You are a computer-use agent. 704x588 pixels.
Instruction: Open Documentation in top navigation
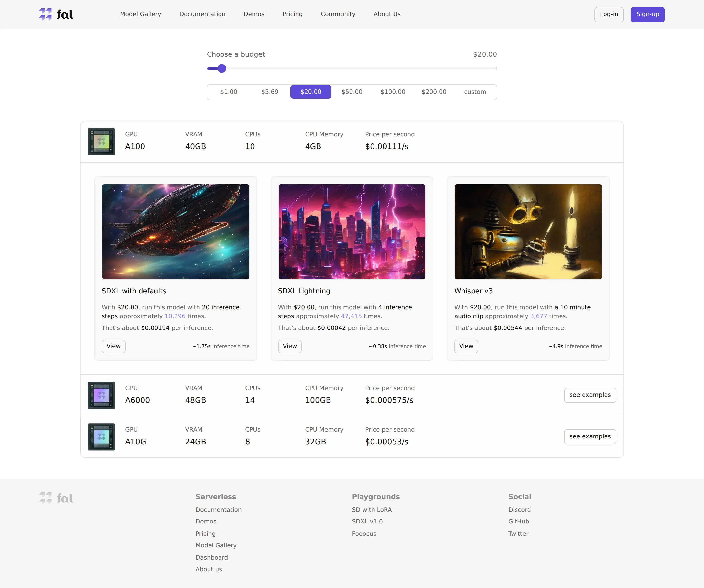click(202, 14)
